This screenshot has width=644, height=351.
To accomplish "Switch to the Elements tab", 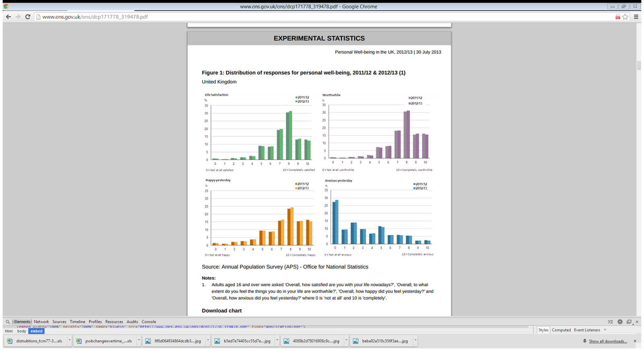I will [x=22, y=322].
